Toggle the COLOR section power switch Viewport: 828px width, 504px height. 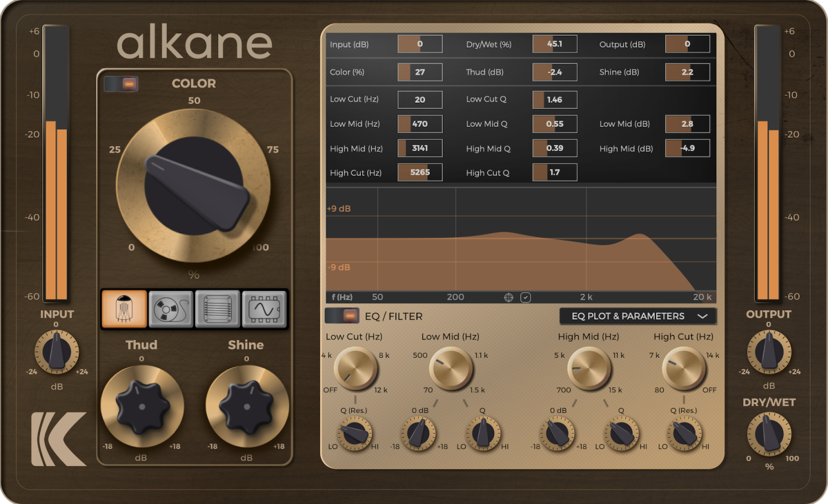point(121,84)
